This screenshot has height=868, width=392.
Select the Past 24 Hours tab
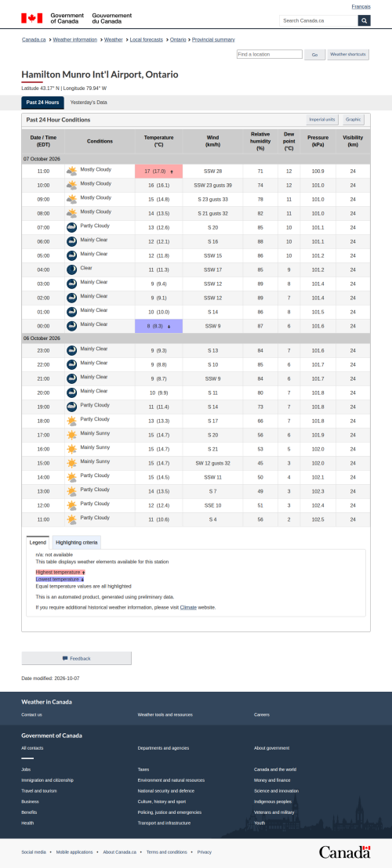tap(42, 103)
